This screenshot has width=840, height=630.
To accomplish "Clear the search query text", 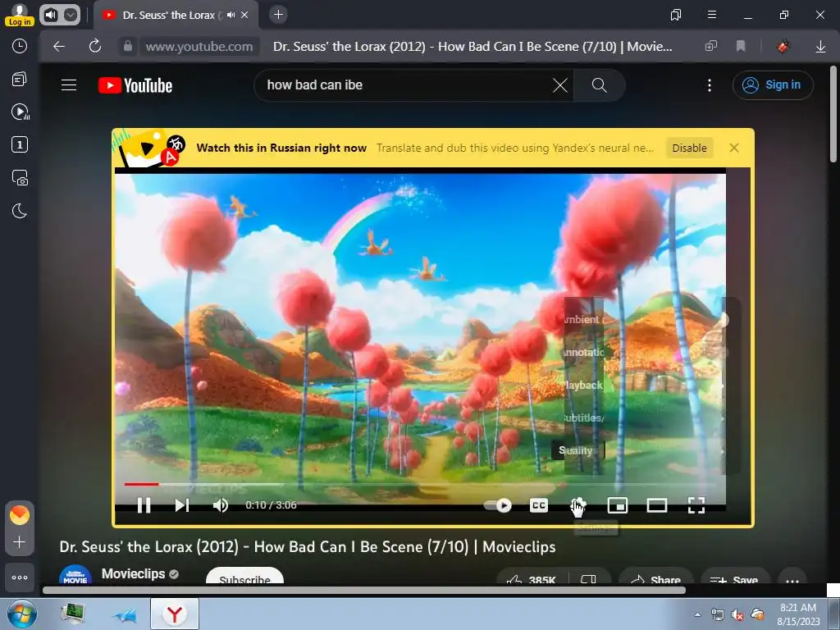I will tap(559, 85).
